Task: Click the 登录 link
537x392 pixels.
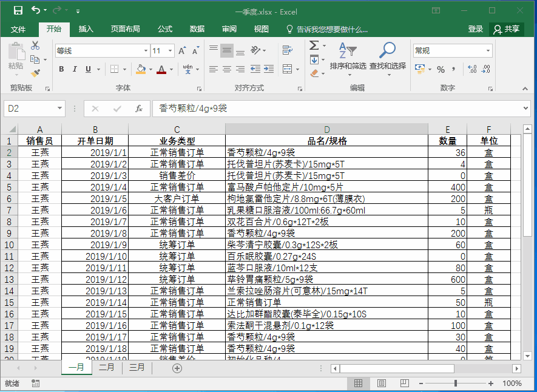Action: 476,29
